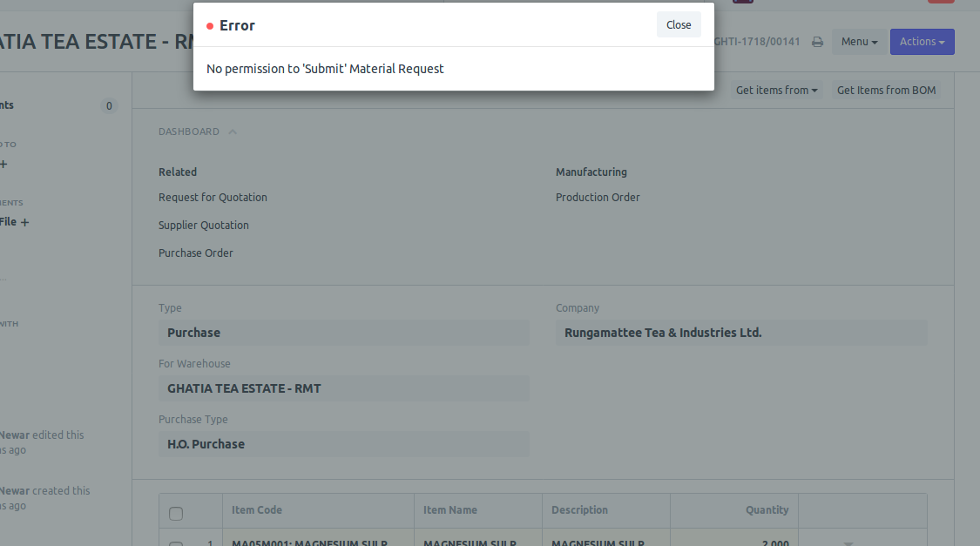This screenshot has width=980, height=546.
Task: Open the Purchase Order link
Action: [x=195, y=253]
